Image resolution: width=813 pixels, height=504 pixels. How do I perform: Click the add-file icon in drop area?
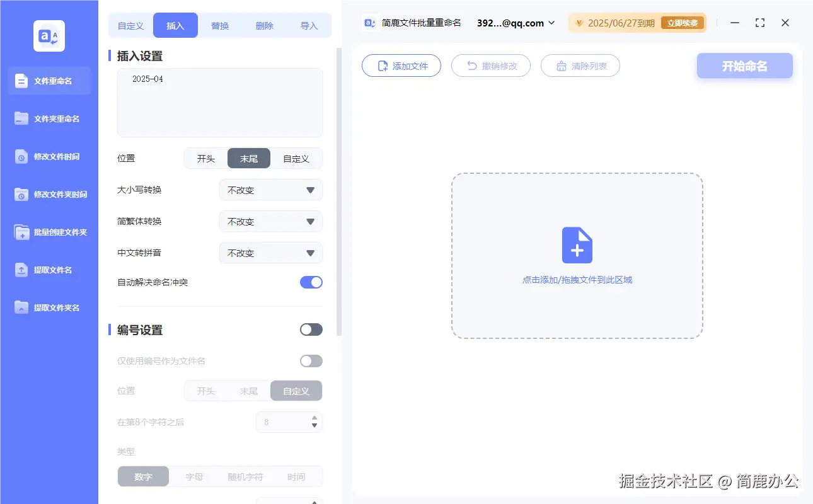[x=577, y=245]
